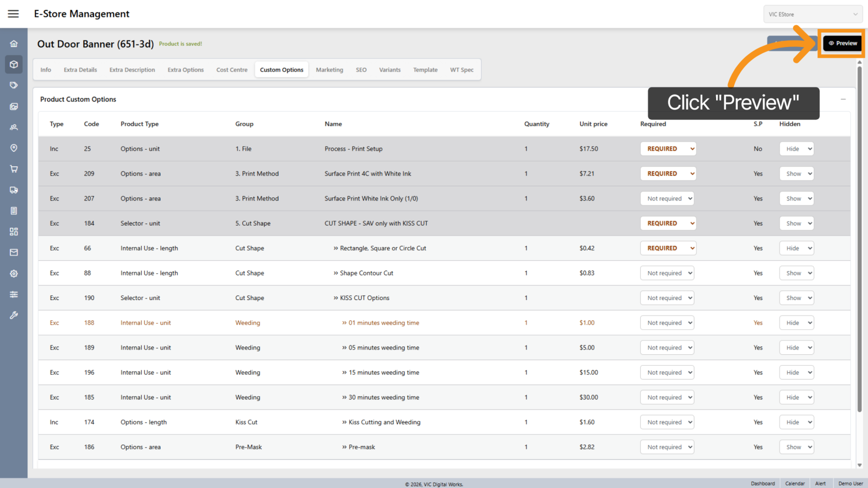
Task: Open Hidden dropdown for Kiss Cutting and Weeding
Action: point(796,422)
